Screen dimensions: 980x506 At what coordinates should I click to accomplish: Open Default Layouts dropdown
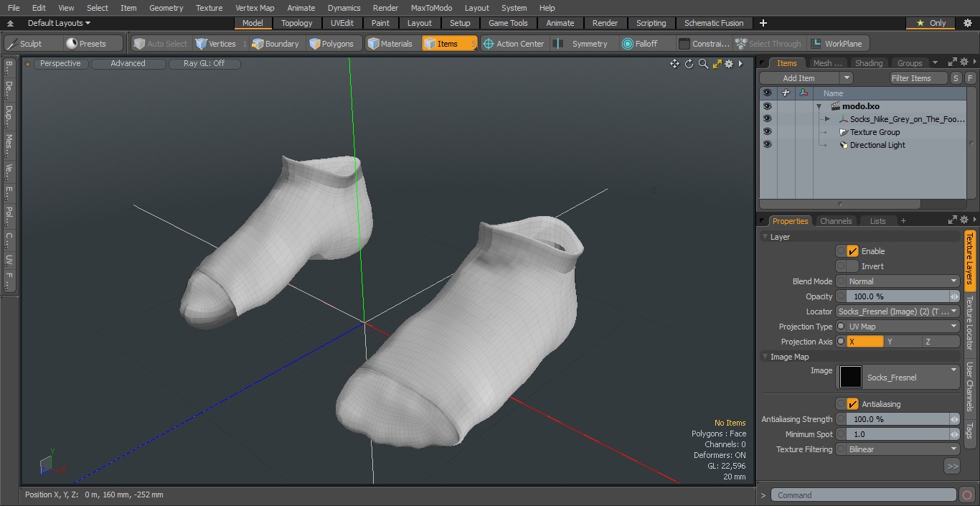click(x=59, y=23)
